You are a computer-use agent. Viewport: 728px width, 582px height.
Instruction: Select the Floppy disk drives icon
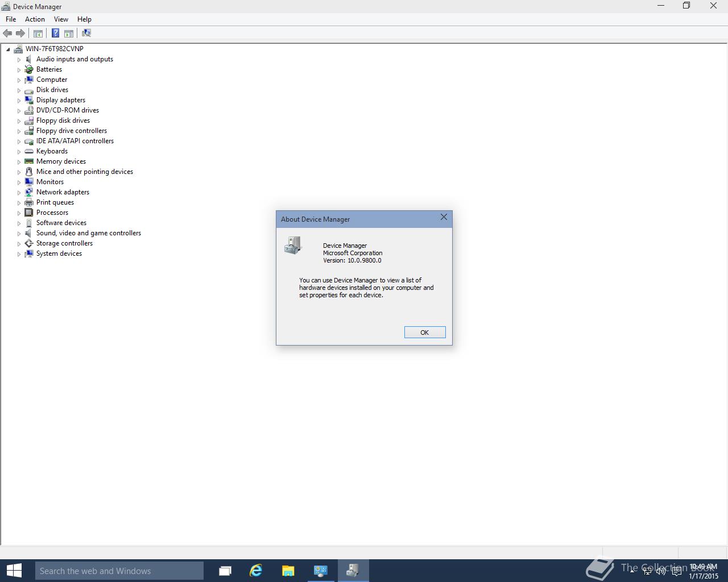(29, 120)
